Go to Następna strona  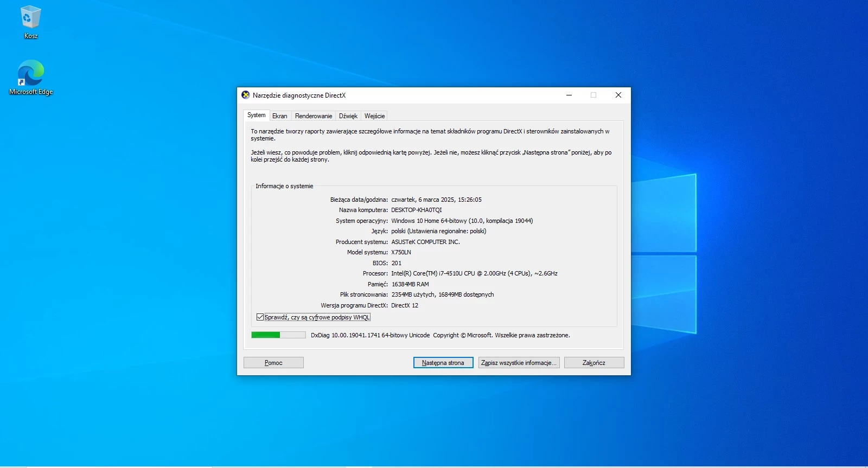pos(443,363)
